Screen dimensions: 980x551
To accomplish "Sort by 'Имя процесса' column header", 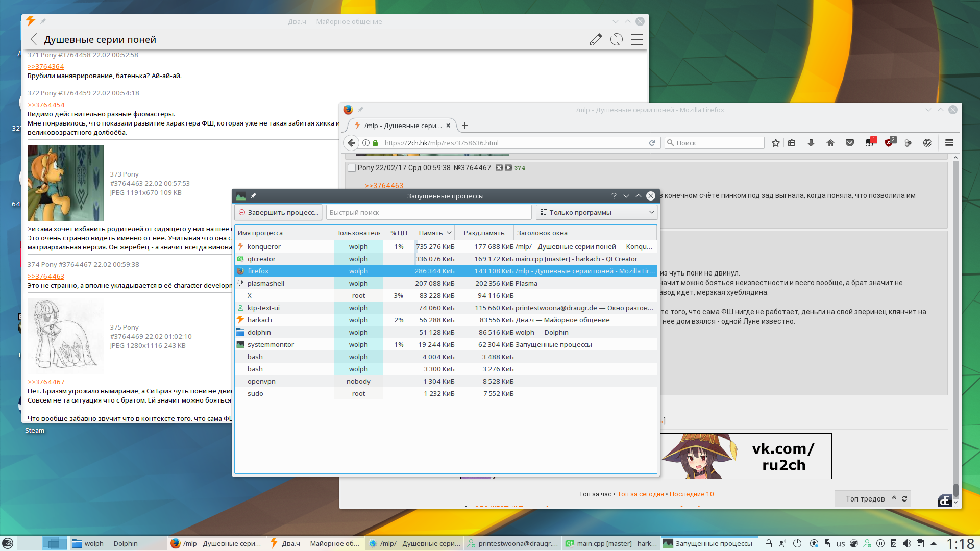I will (284, 233).
